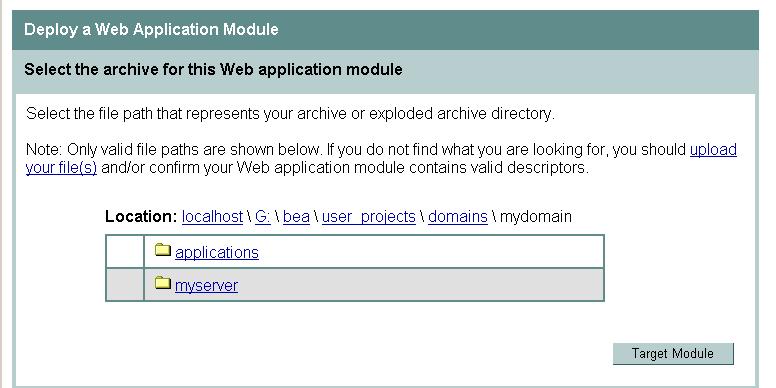This screenshot has width=776, height=388.
Task: Click the empty cell left of applications
Action: coord(125,251)
